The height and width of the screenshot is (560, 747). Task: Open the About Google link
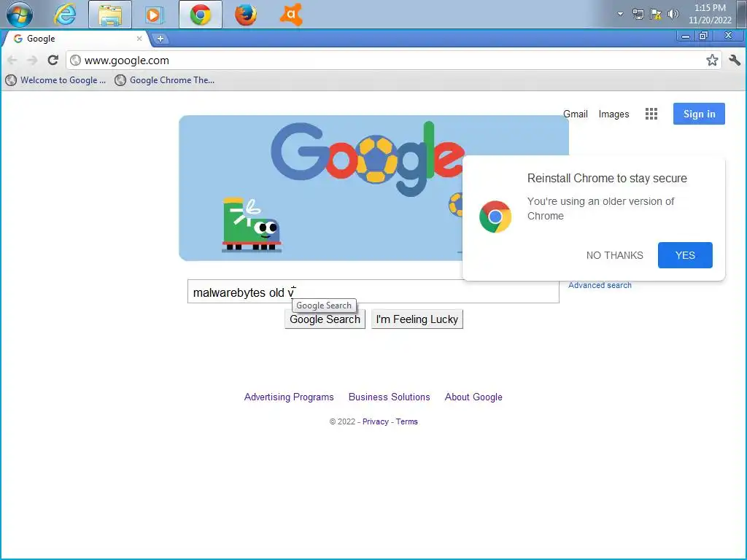click(473, 397)
